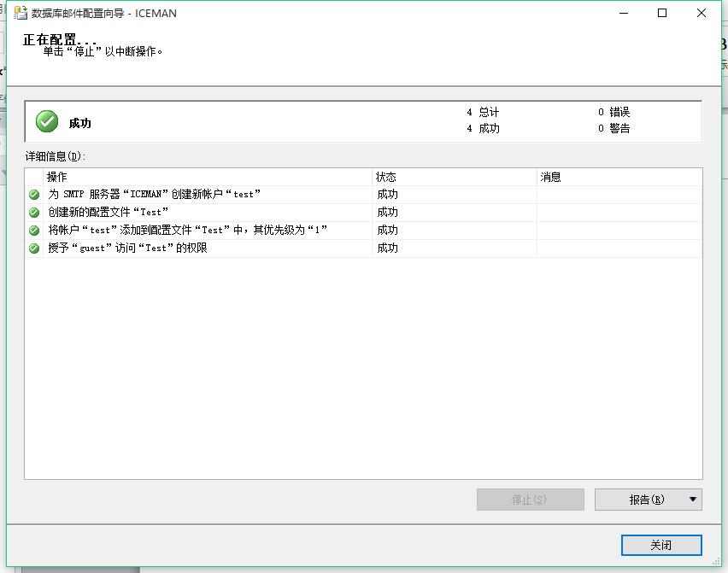Click the 4 成功 summary text
The height and width of the screenshot is (573, 728).
483,128
